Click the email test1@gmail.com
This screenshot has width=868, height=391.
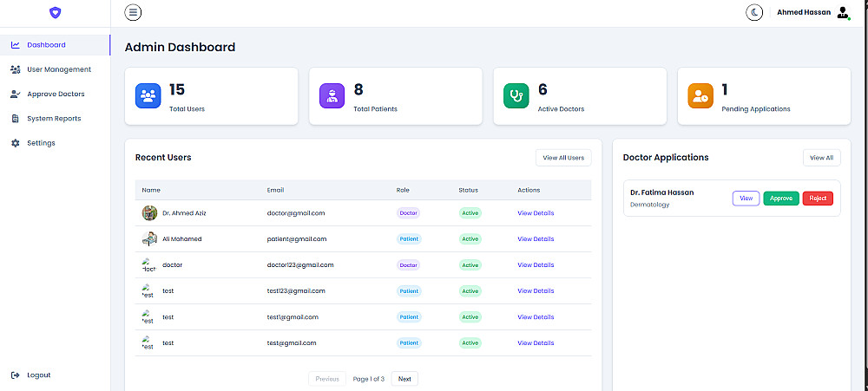293,317
